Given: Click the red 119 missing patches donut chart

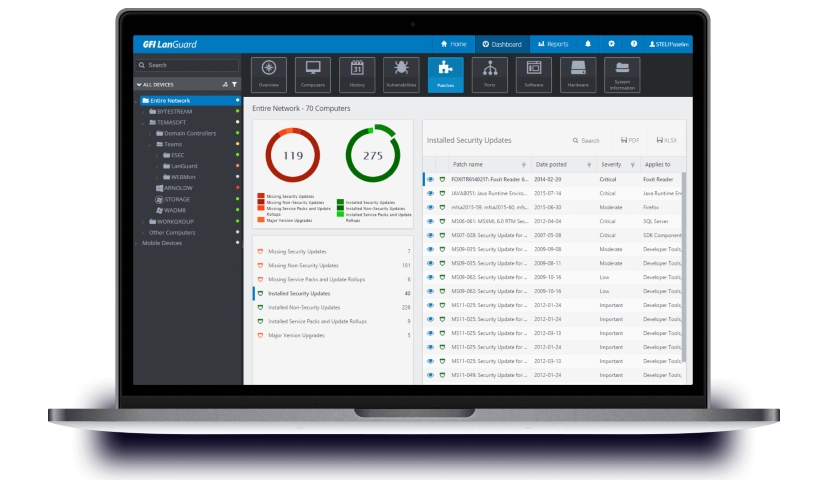Looking at the screenshot, I should [x=292, y=155].
